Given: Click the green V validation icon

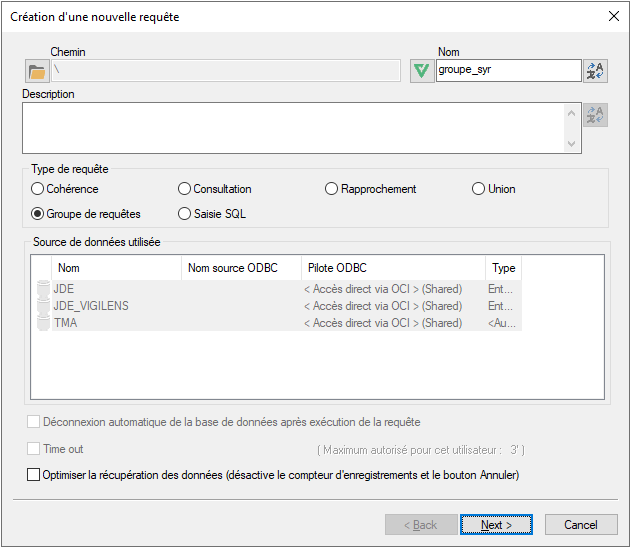Looking at the screenshot, I should (x=422, y=71).
